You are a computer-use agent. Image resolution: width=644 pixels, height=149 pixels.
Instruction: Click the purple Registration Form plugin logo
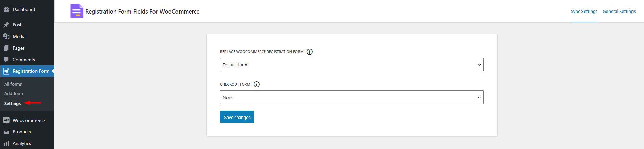(77, 11)
